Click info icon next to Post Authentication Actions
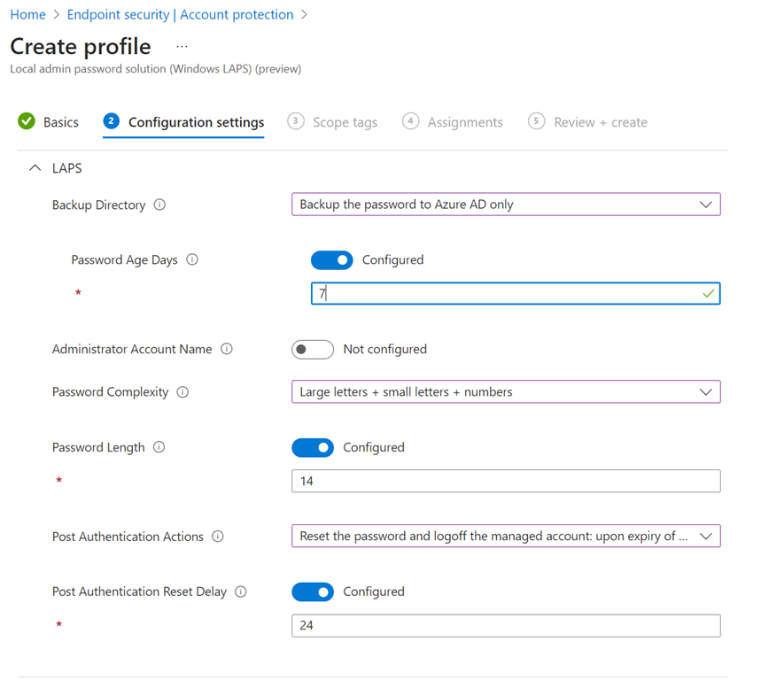 (218, 537)
